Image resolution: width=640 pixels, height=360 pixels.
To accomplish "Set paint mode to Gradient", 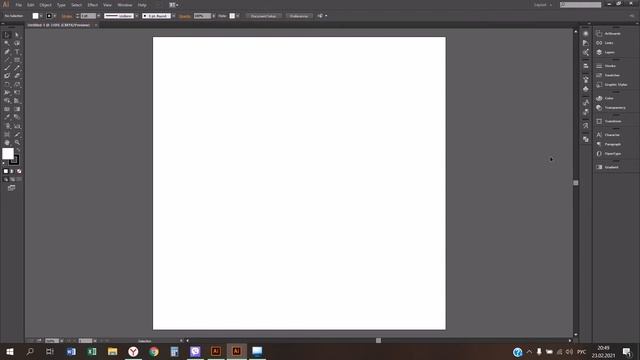I will click(x=12, y=171).
